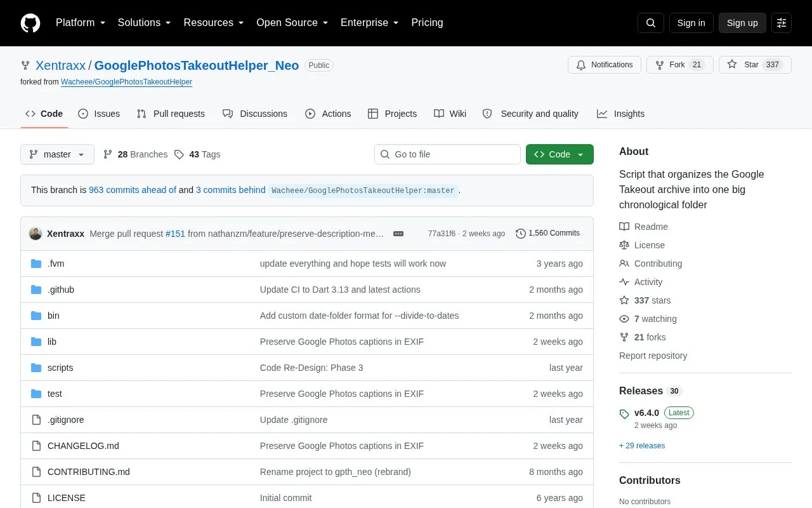Screen dimensions: 812x508
Task: Expand the Enterprise menu
Action: [x=370, y=23]
